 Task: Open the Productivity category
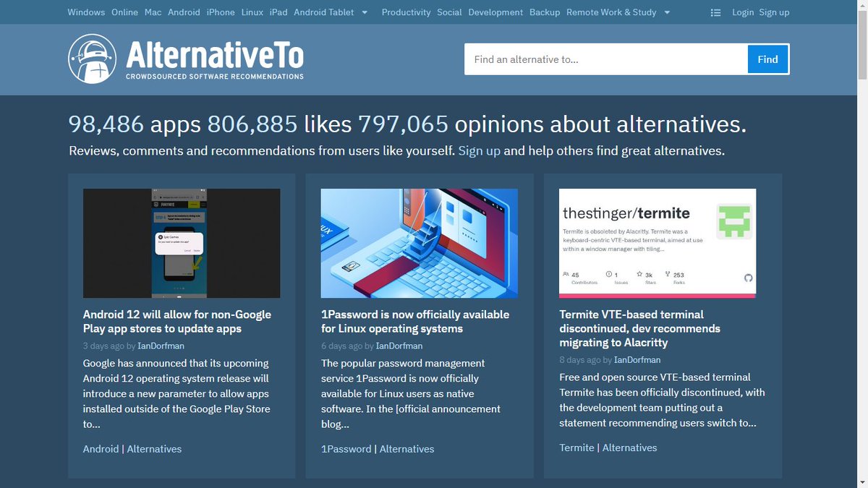click(x=406, y=12)
